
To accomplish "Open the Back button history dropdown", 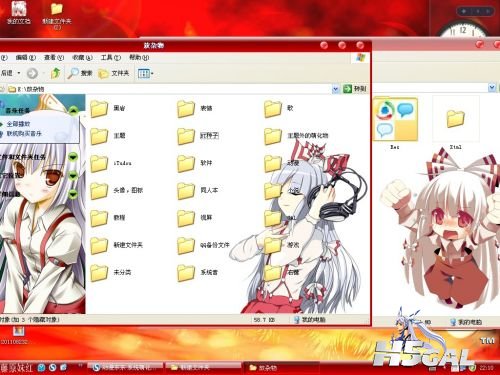I will (19, 73).
